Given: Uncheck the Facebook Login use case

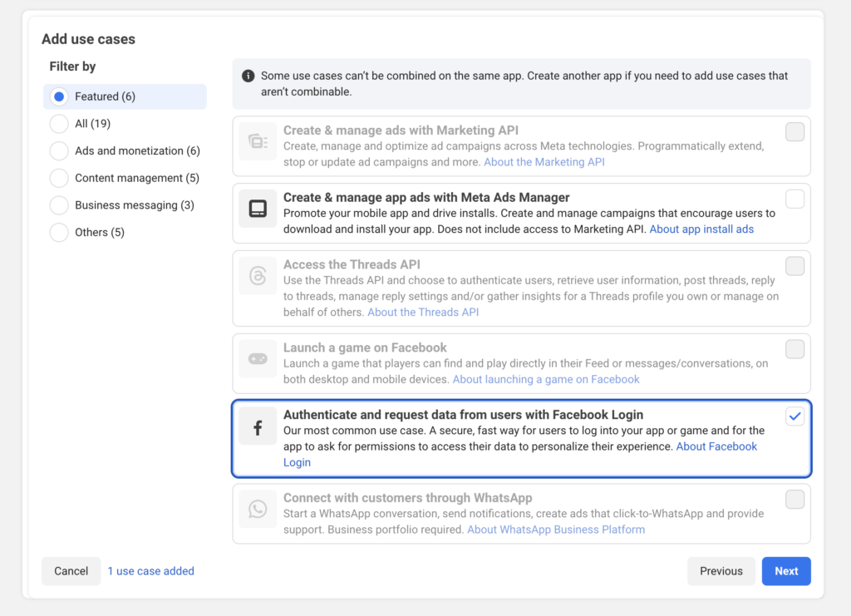Looking at the screenshot, I should 794,416.
